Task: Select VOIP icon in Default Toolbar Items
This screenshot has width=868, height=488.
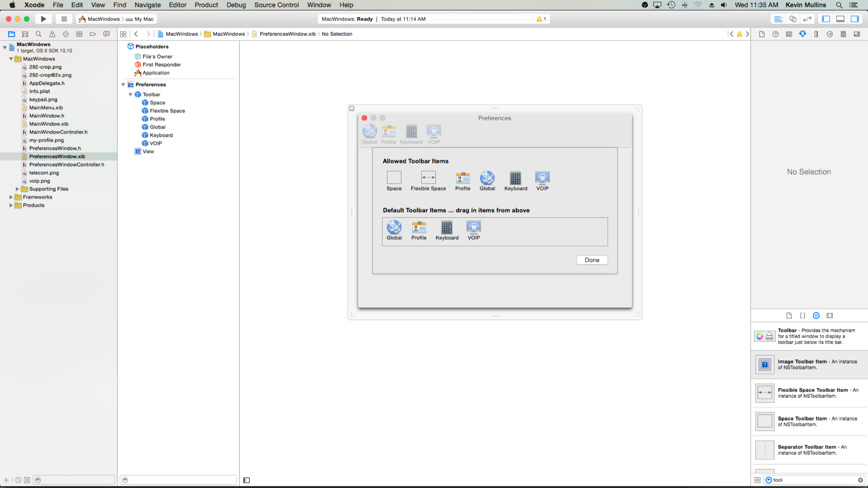Action: point(473,227)
